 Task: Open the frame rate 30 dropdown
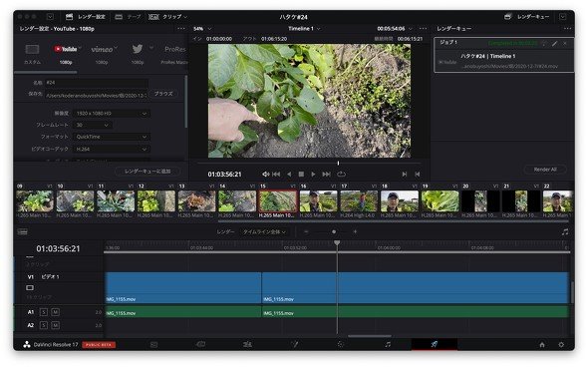[x=93, y=125]
